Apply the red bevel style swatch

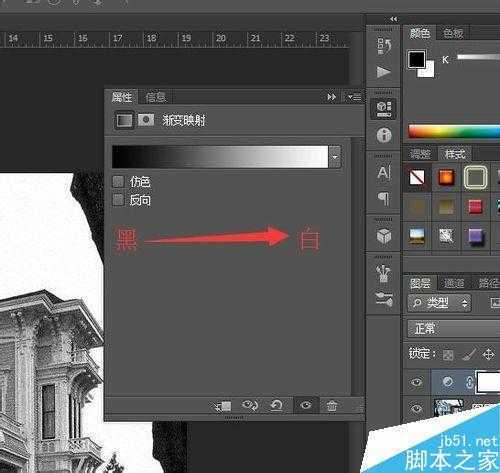click(x=475, y=206)
